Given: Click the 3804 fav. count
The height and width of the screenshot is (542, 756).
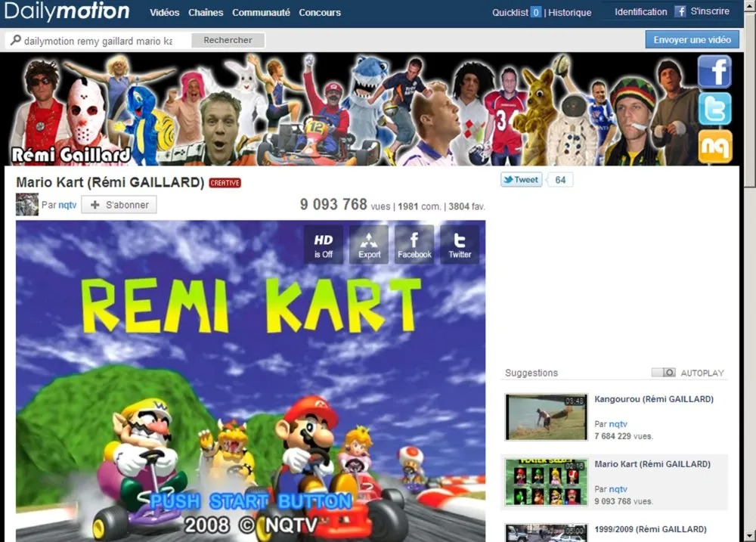Looking at the screenshot, I should click(466, 206).
